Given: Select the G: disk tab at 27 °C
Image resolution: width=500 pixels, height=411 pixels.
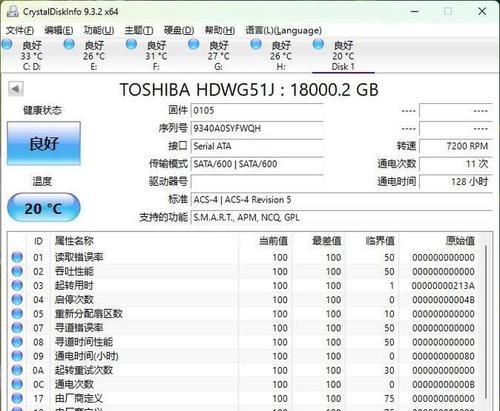Looking at the screenshot, I should [218, 56].
